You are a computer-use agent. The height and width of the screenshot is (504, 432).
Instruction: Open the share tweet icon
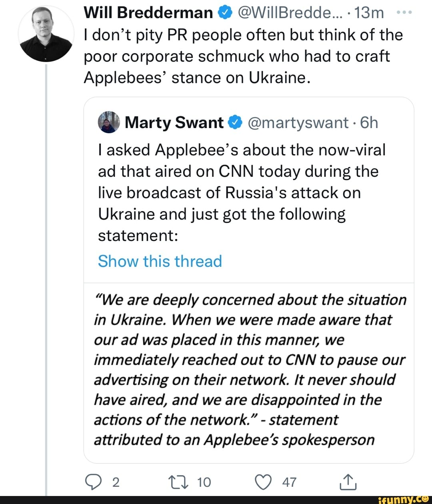coord(348,482)
